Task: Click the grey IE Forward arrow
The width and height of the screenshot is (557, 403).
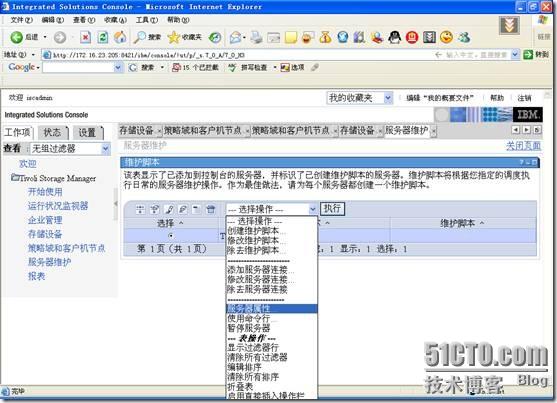Action: click(60, 37)
